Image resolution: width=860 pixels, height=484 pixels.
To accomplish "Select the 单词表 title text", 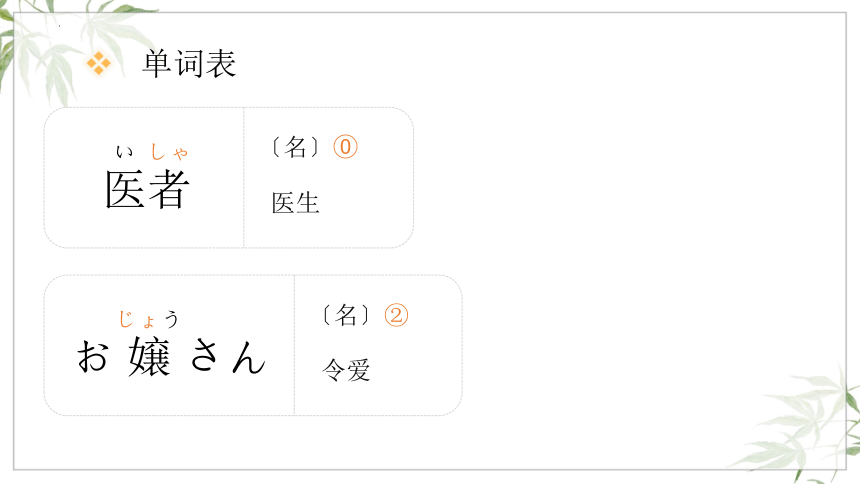I will pos(189,64).
